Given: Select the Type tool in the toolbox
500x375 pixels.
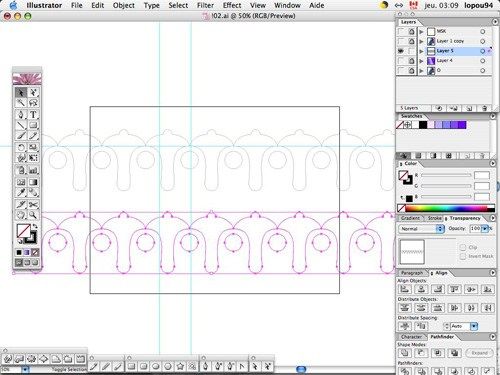Looking at the screenshot, I should tap(33, 115).
